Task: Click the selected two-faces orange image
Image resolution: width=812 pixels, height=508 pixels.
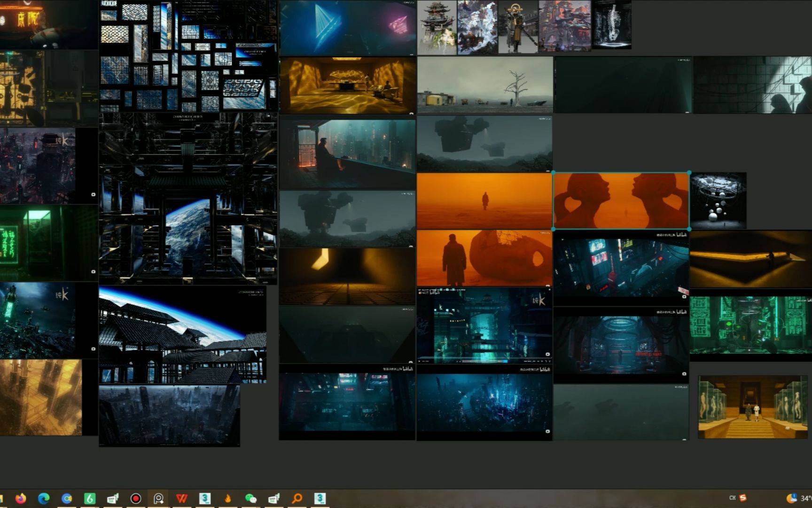Action: (621, 201)
